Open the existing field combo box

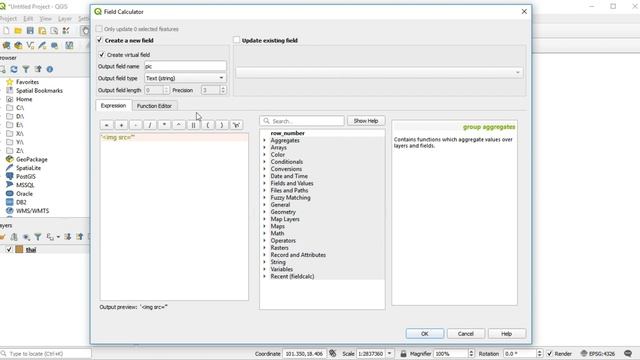pyautogui.click(x=379, y=72)
